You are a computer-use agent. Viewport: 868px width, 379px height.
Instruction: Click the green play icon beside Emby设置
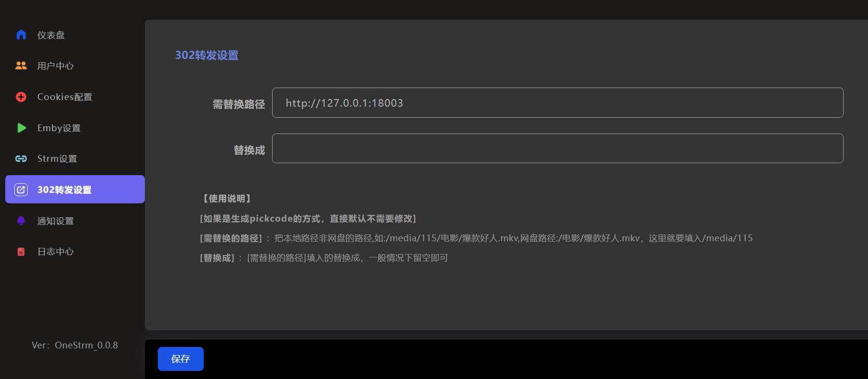[22, 128]
